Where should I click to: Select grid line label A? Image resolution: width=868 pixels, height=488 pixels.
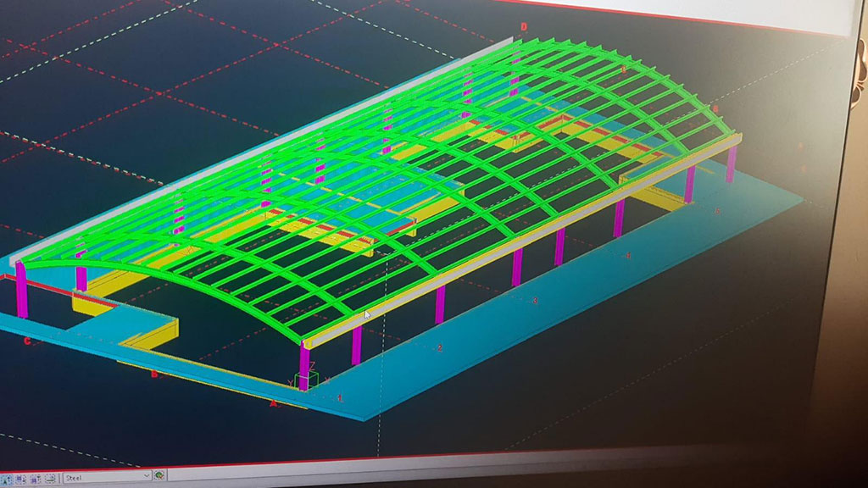pyautogui.click(x=273, y=405)
